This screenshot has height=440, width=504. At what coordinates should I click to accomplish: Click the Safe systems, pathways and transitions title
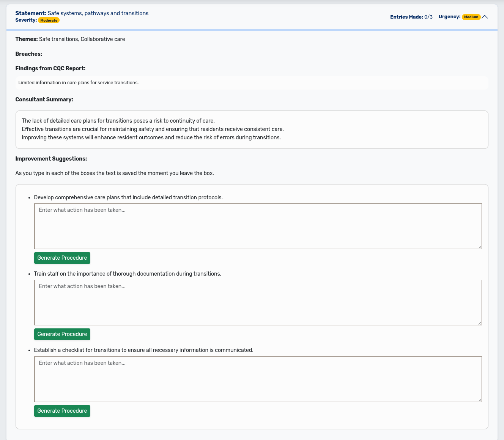tap(98, 13)
